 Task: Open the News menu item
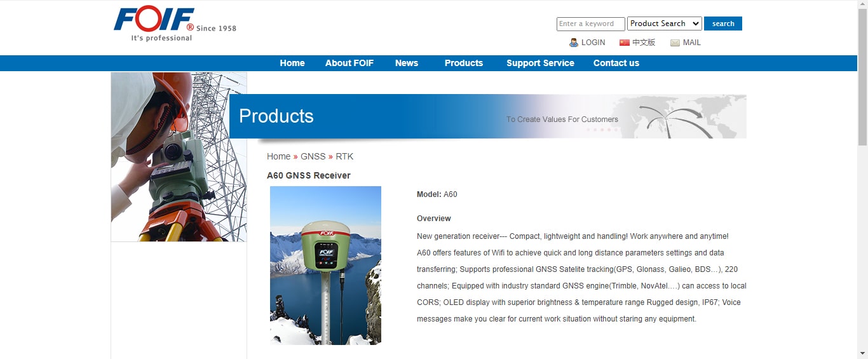(407, 63)
